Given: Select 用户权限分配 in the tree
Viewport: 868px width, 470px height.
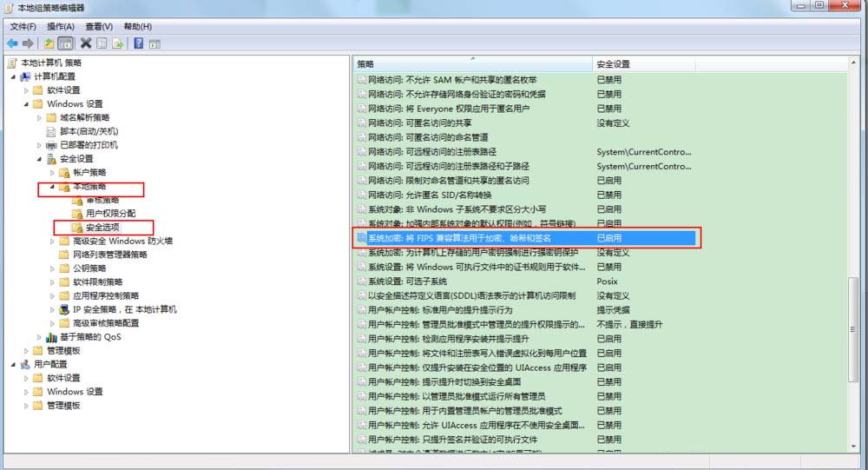Looking at the screenshot, I should coord(110,214).
